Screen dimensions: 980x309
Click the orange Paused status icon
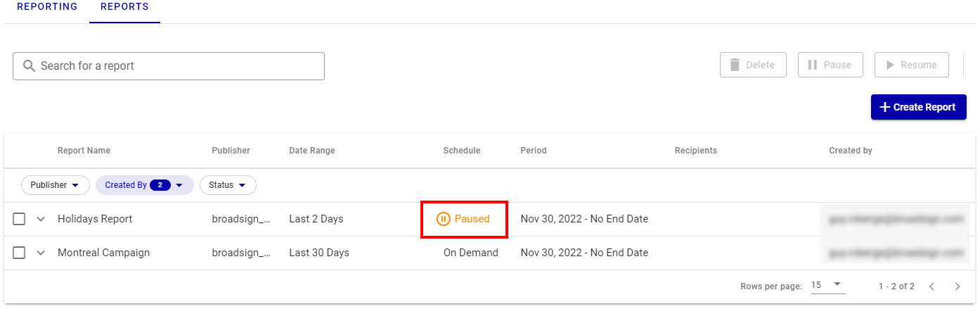click(443, 219)
